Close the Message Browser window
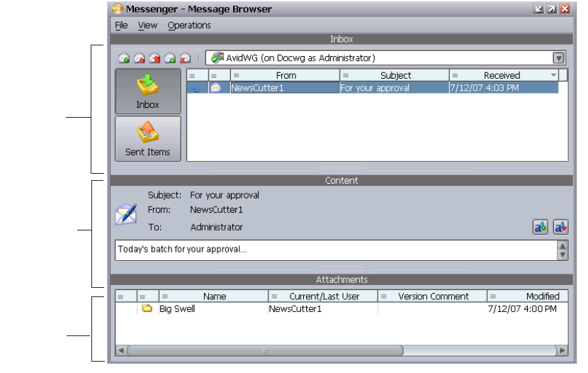588x373 pixels. coord(565,9)
